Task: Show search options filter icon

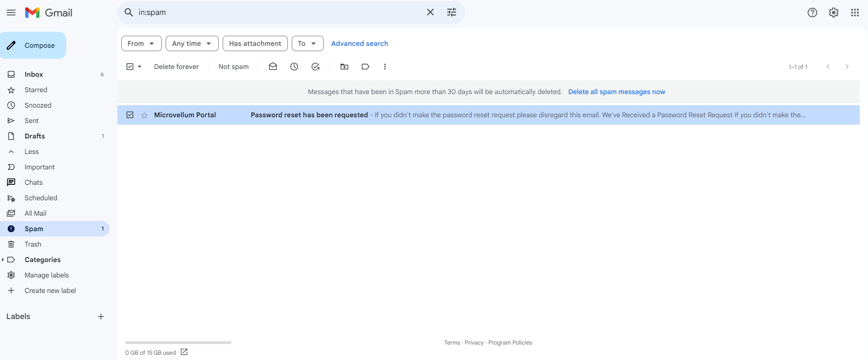Action: click(452, 13)
